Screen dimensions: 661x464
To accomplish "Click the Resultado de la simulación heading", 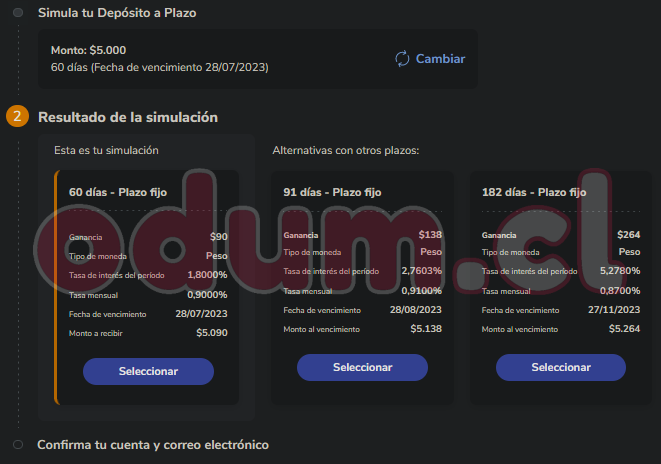I will click(x=128, y=117).
